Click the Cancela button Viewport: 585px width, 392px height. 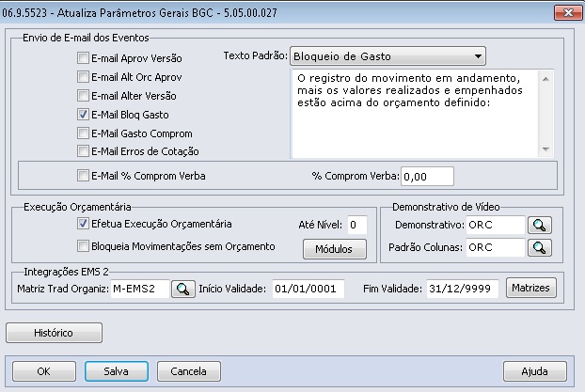(189, 371)
